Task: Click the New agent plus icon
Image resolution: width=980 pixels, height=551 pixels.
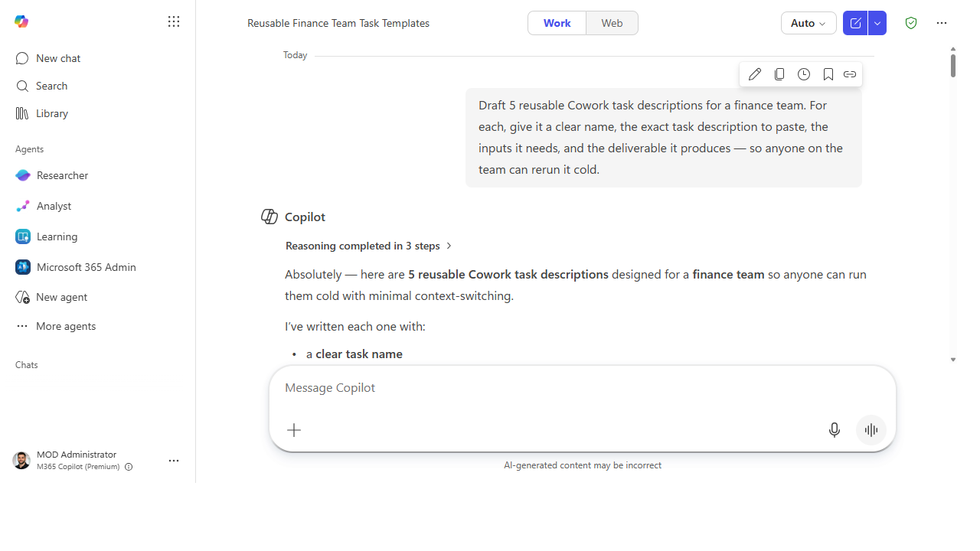Action: tap(22, 297)
